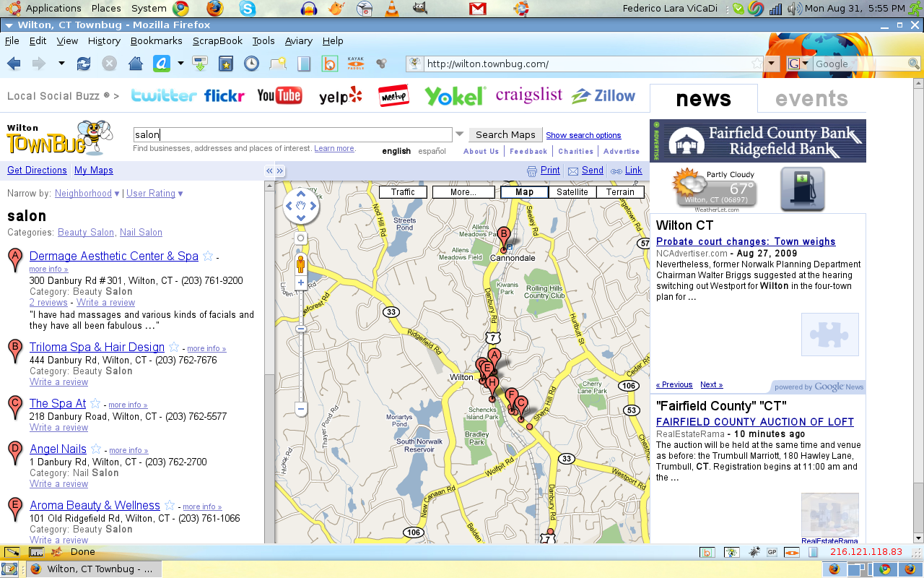
Task: Click the Pegman street view icon
Action: click(x=301, y=264)
